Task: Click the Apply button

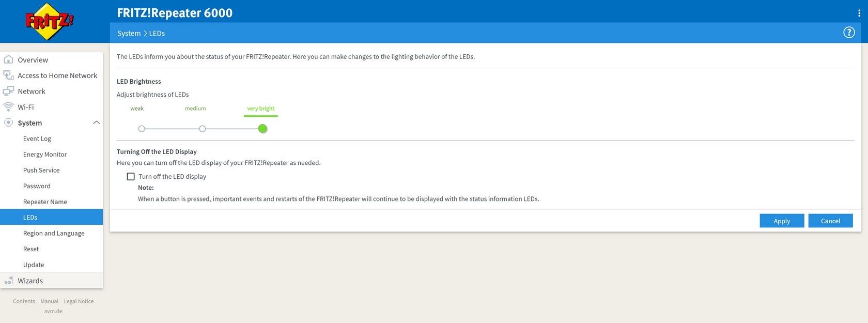Action: click(x=782, y=221)
